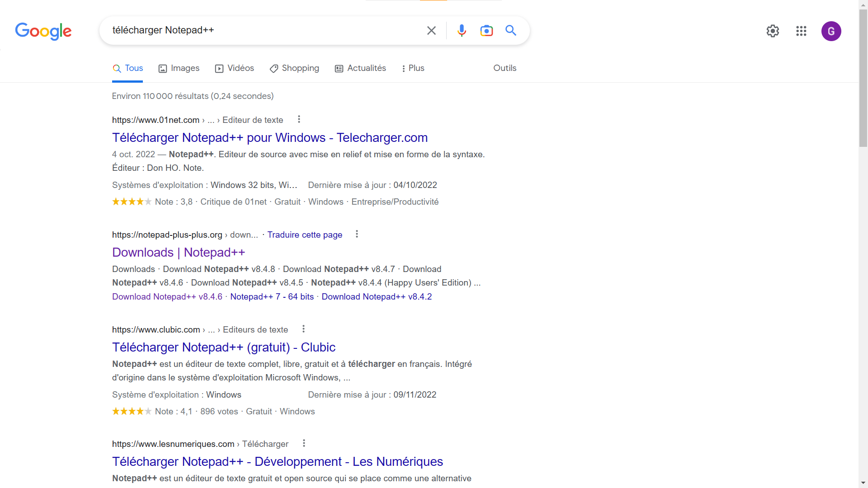Clear the search box with the X icon

click(431, 30)
